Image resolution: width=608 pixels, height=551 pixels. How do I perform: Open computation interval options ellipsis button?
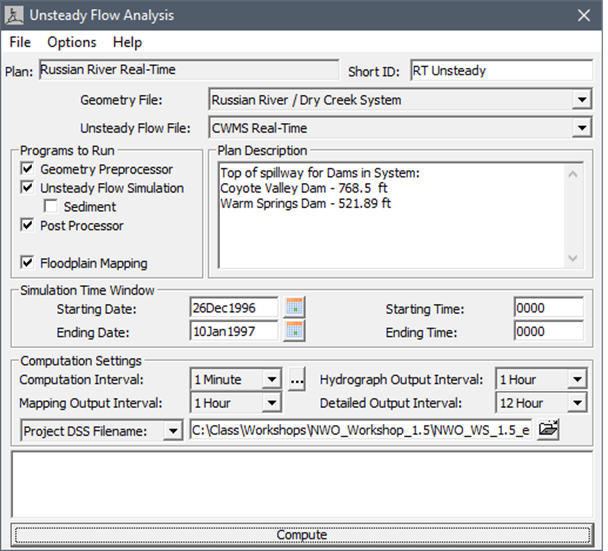[297, 379]
